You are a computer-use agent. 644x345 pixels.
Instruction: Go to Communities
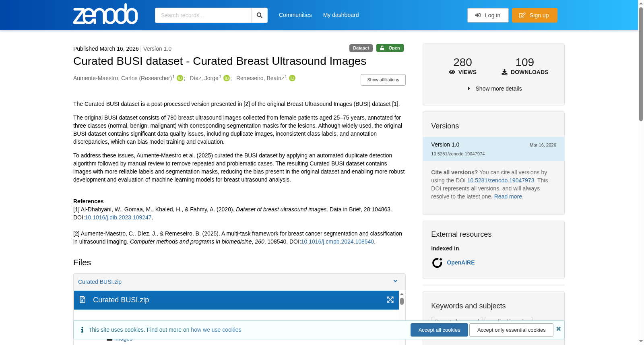point(295,15)
